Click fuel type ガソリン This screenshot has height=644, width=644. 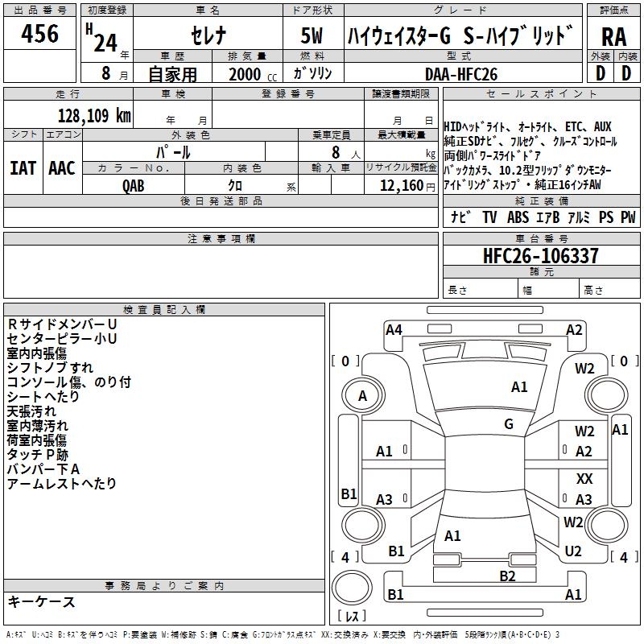pyautogui.click(x=312, y=73)
